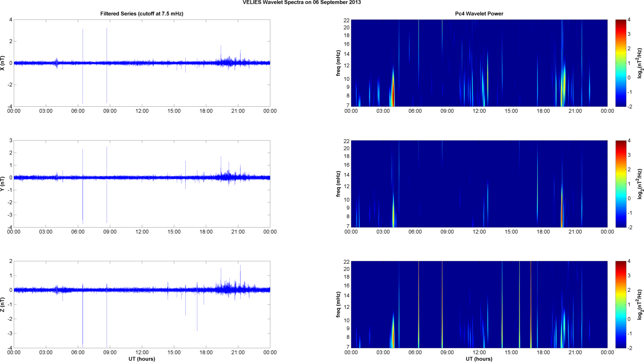Click the colorbar beside the top wavelet spectrum
Screen dimensions: 644x362
[x=621, y=63]
